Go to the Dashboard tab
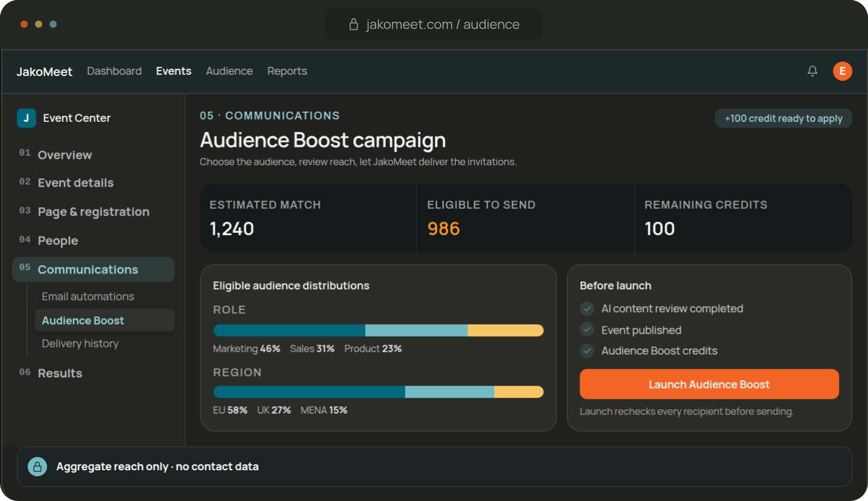This screenshot has width=868, height=501. tap(114, 71)
